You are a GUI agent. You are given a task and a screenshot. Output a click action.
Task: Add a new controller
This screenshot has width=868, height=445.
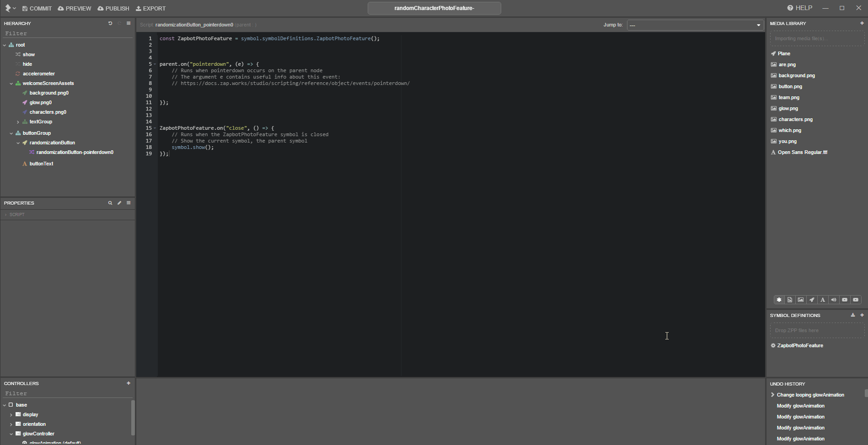coord(129,383)
